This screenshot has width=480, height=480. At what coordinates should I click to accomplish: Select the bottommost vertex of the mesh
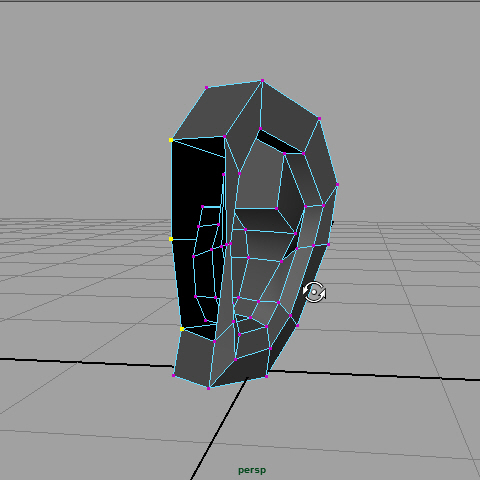point(209,388)
